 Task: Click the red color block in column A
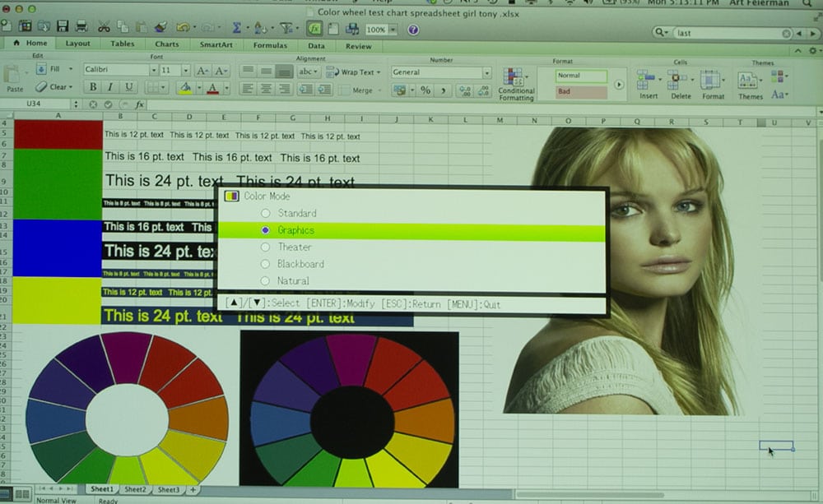(x=58, y=135)
